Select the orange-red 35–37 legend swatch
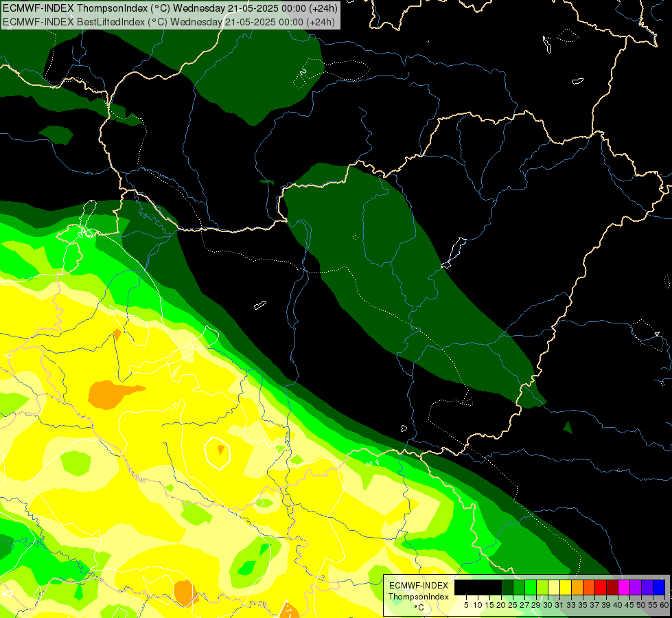672x618 pixels. click(x=589, y=587)
